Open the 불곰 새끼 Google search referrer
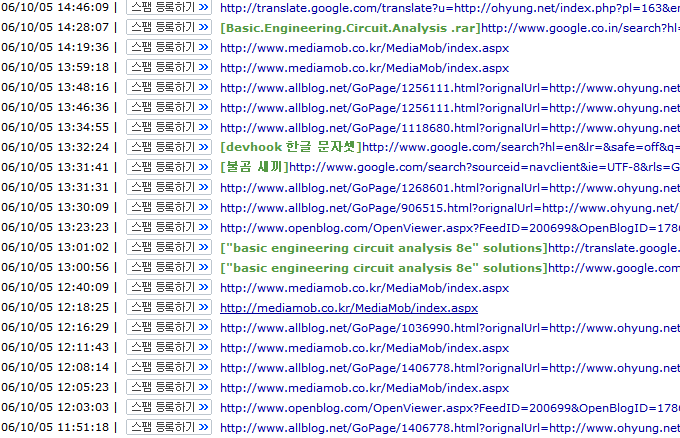This screenshot has height=438, width=680. [450, 167]
